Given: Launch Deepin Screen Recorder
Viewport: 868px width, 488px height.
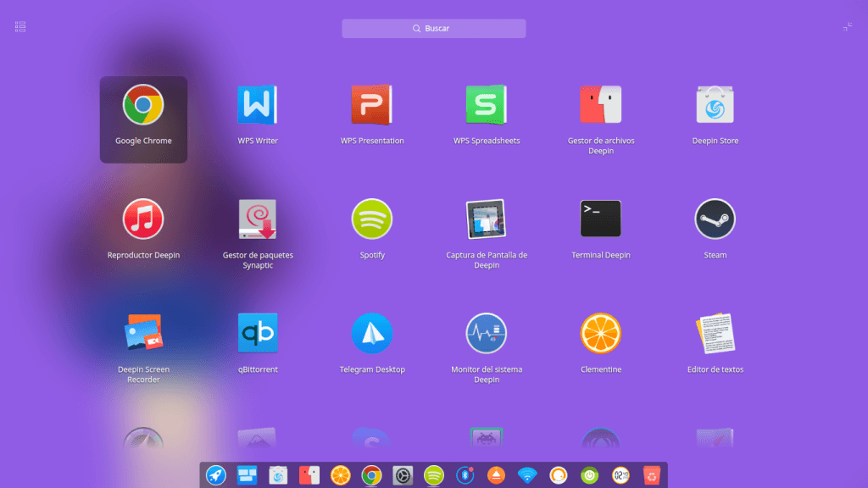Looking at the screenshot, I should click(x=143, y=348).
